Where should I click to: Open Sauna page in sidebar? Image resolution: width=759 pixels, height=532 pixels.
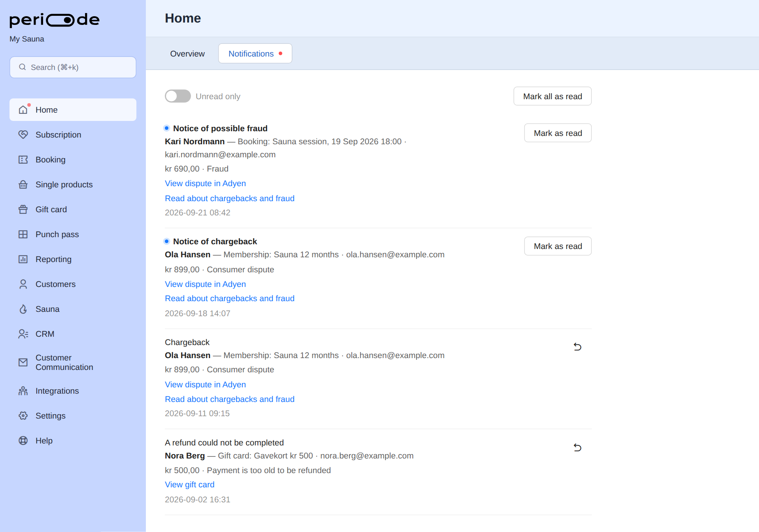(73, 309)
